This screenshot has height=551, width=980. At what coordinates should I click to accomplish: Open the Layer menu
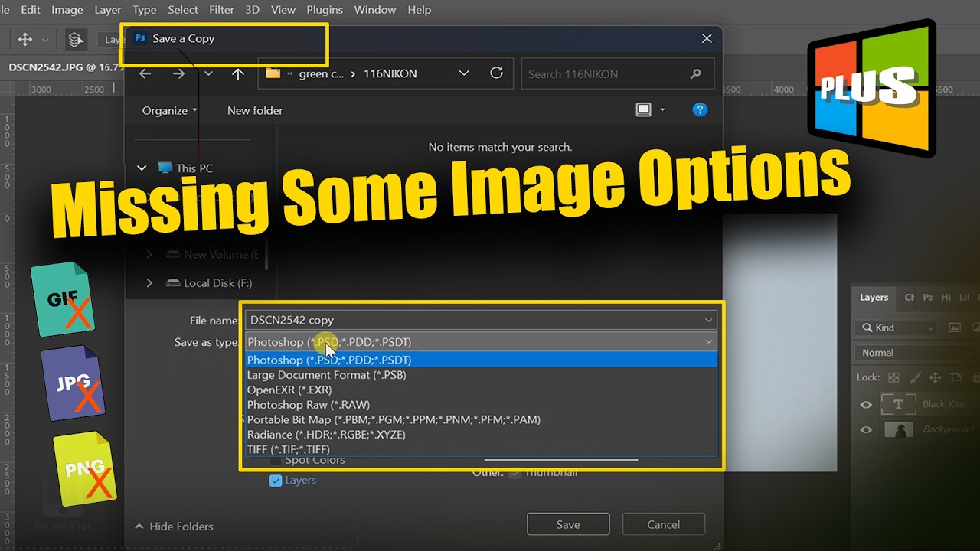point(108,10)
